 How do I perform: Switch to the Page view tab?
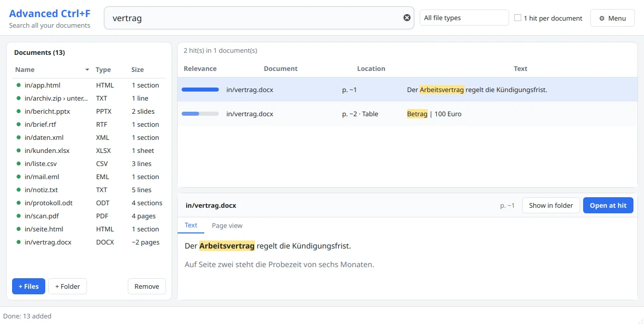(x=227, y=225)
